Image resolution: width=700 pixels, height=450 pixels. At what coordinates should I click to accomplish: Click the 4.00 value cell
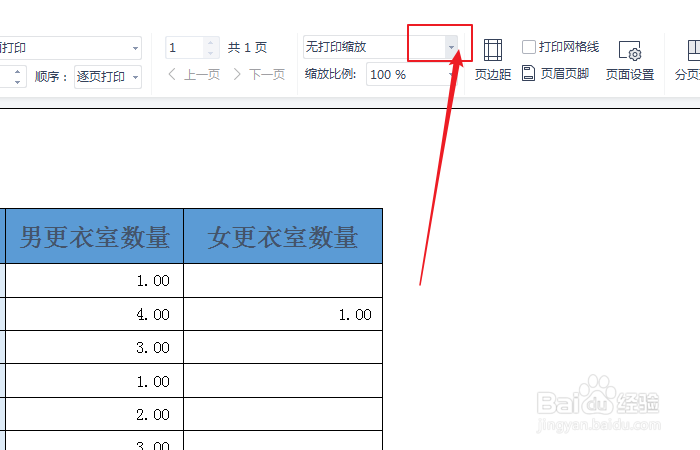94,314
